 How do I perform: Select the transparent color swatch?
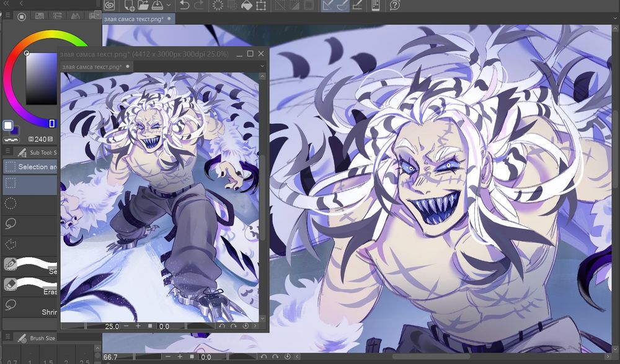coord(11,140)
